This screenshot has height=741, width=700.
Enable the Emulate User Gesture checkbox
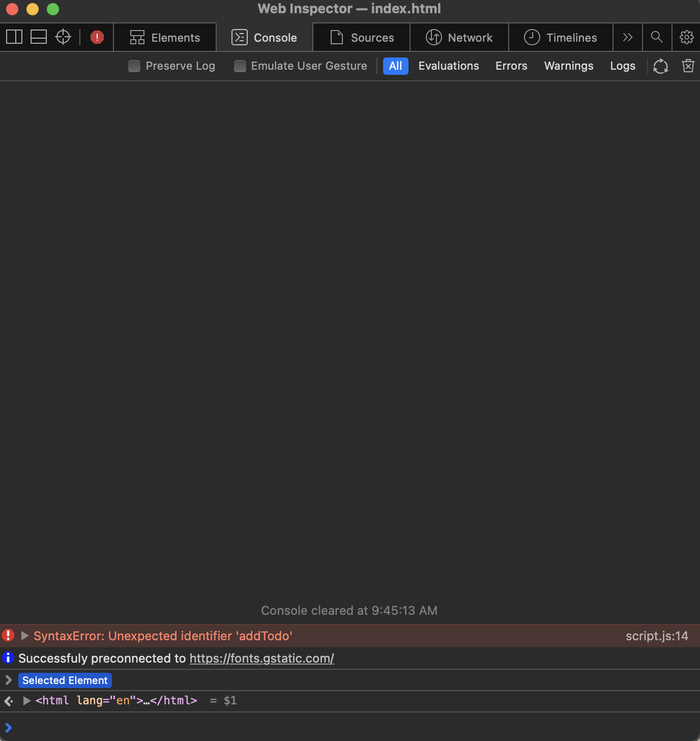point(240,66)
